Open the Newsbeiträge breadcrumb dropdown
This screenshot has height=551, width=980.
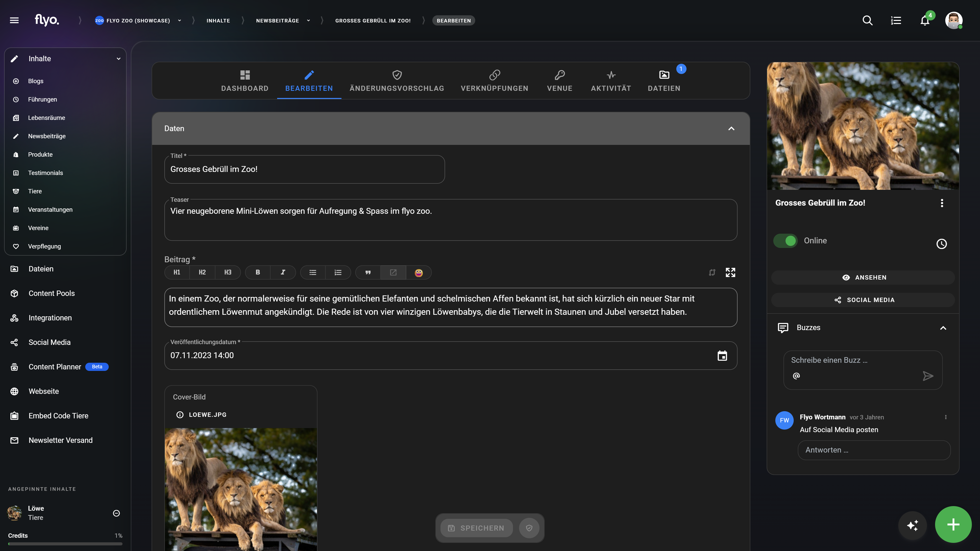coord(309,20)
